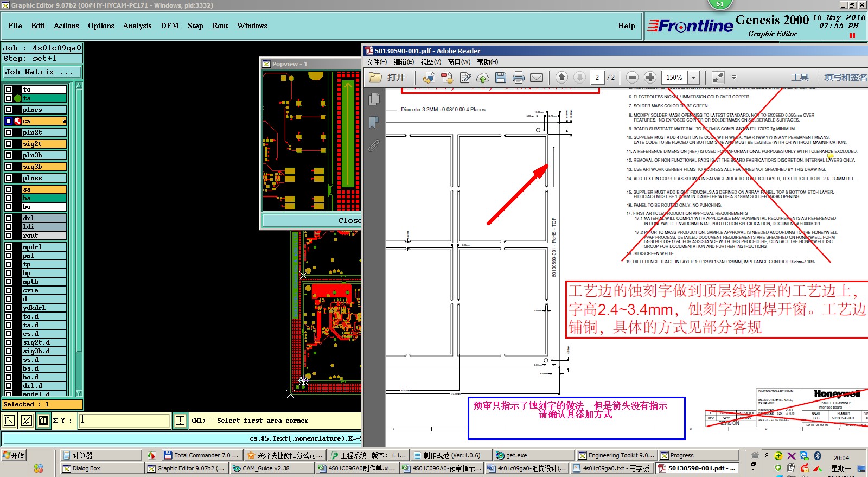The height and width of the screenshot is (477, 868).
Task: Zoom in with the plus button
Action: pos(650,78)
